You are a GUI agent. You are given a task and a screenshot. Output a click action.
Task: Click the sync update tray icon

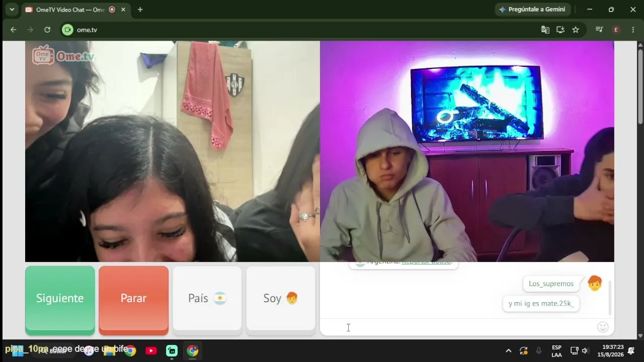(x=524, y=351)
